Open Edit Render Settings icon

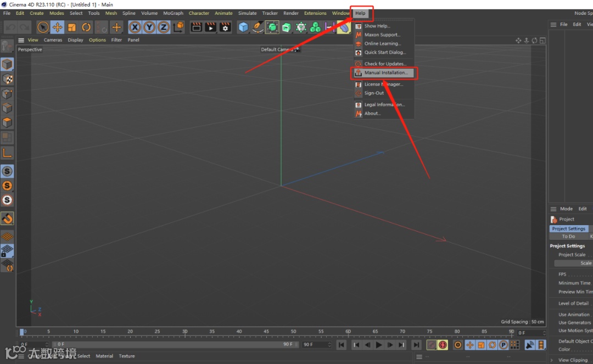[x=225, y=27]
